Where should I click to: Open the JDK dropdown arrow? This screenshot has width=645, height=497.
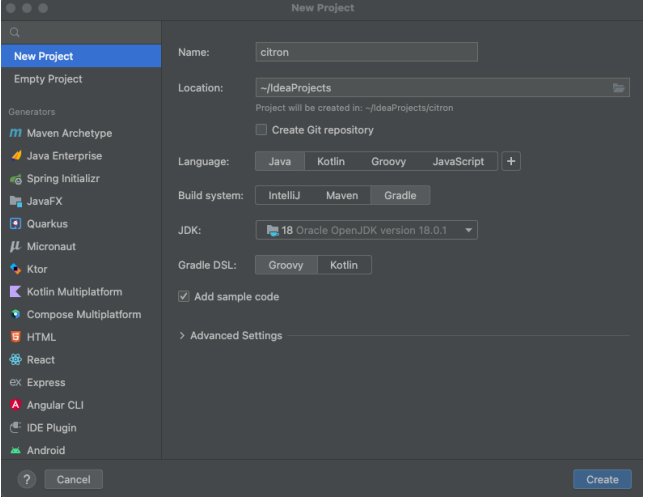[x=468, y=230]
